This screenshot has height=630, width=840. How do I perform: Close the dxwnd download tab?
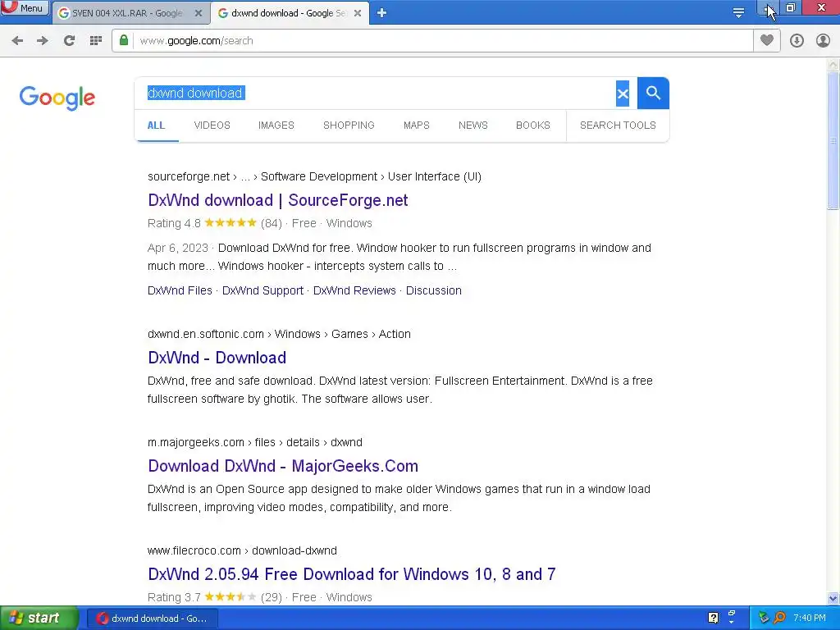[x=358, y=13]
